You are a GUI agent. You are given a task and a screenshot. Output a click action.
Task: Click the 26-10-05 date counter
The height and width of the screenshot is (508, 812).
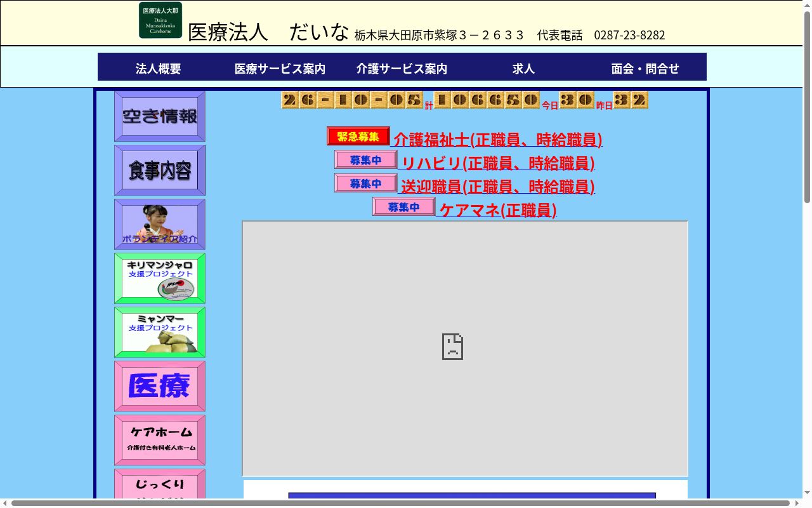click(x=352, y=100)
